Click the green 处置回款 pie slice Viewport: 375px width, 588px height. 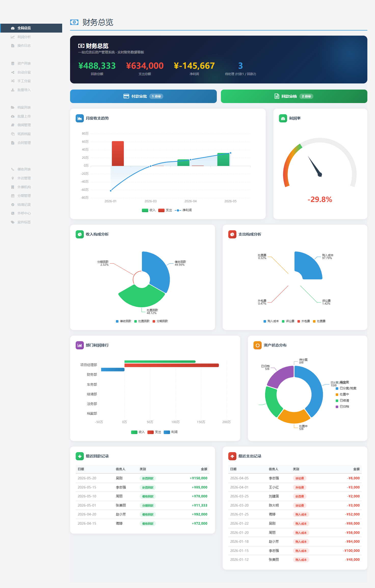[142, 297]
